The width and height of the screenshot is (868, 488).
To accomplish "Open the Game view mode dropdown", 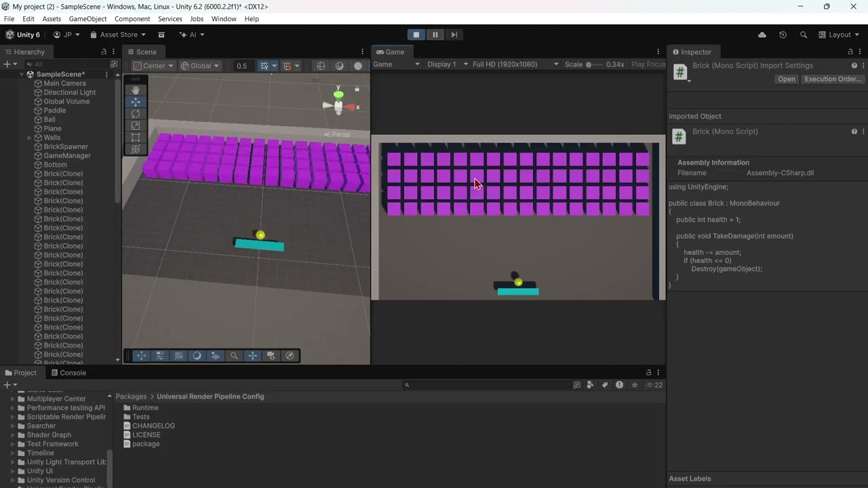I will coord(397,64).
